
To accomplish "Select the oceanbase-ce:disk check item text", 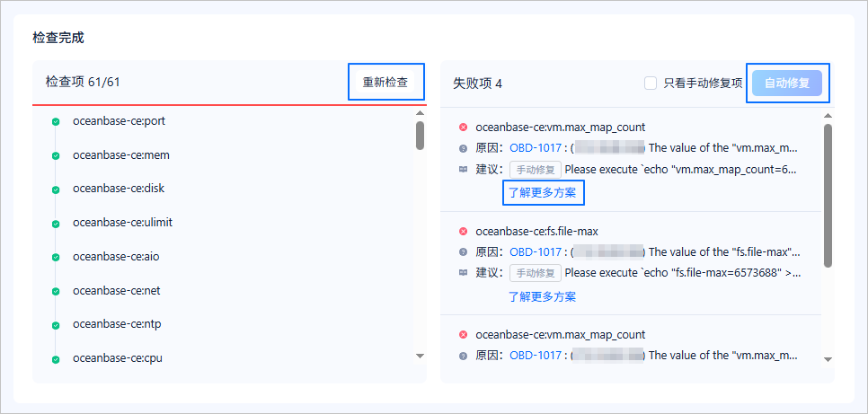I will pos(119,189).
